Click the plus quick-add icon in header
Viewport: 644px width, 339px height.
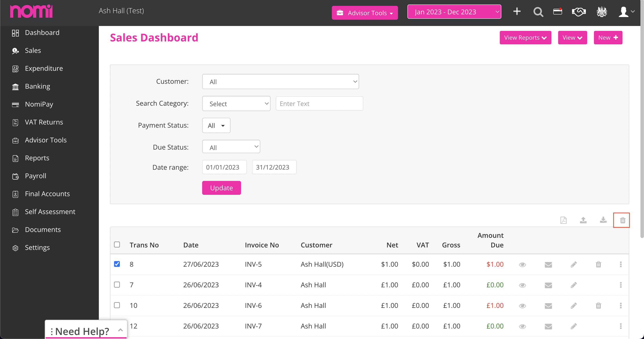(517, 11)
